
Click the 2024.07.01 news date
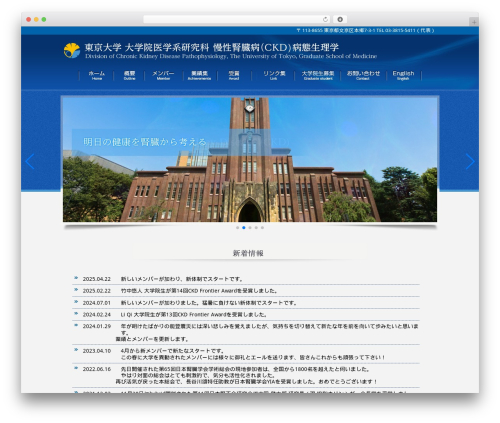(x=97, y=303)
